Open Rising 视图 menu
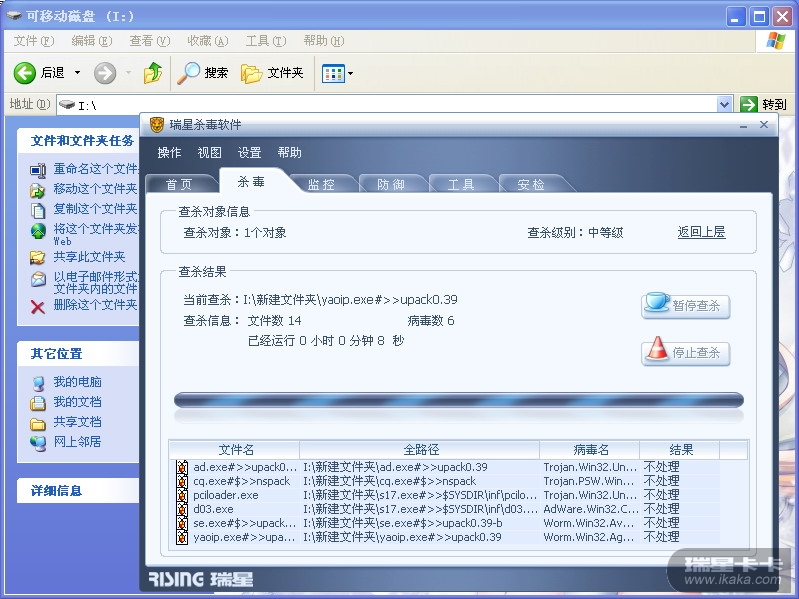This screenshot has height=599, width=799. [209, 153]
